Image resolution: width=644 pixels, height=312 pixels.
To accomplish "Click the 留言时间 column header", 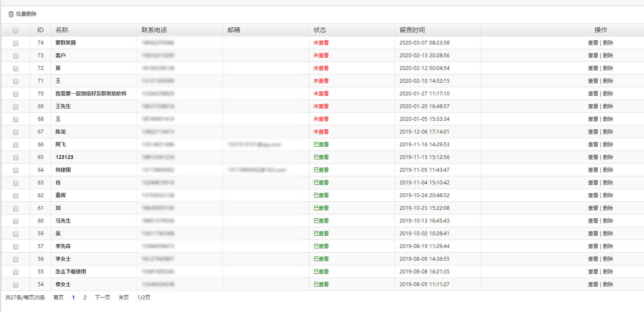I will click(x=412, y=30).
